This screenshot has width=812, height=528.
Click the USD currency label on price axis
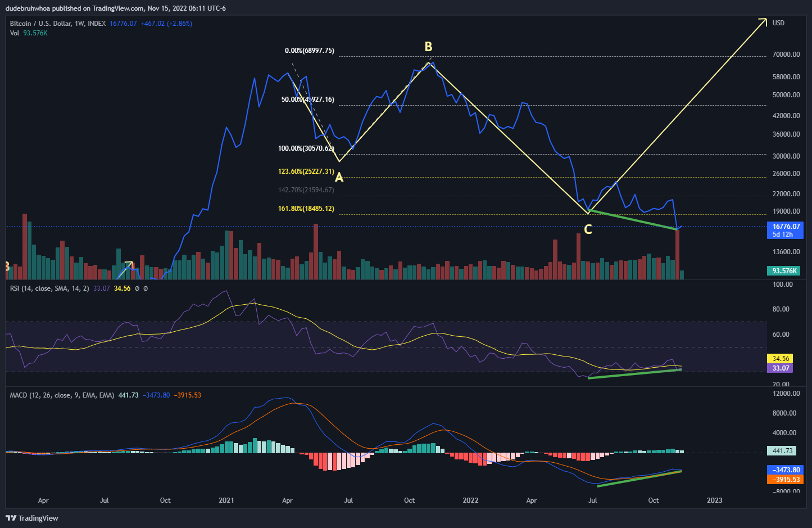(x=778, y=23)
